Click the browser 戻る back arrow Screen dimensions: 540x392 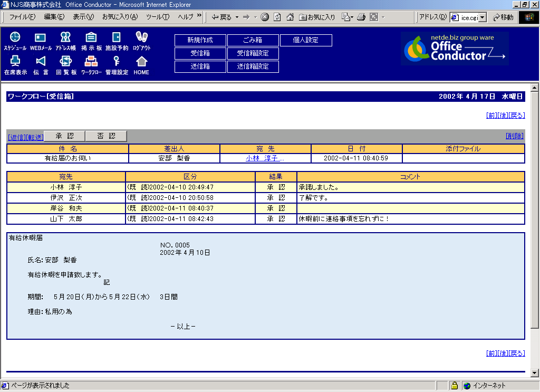[x=221, y=17]
